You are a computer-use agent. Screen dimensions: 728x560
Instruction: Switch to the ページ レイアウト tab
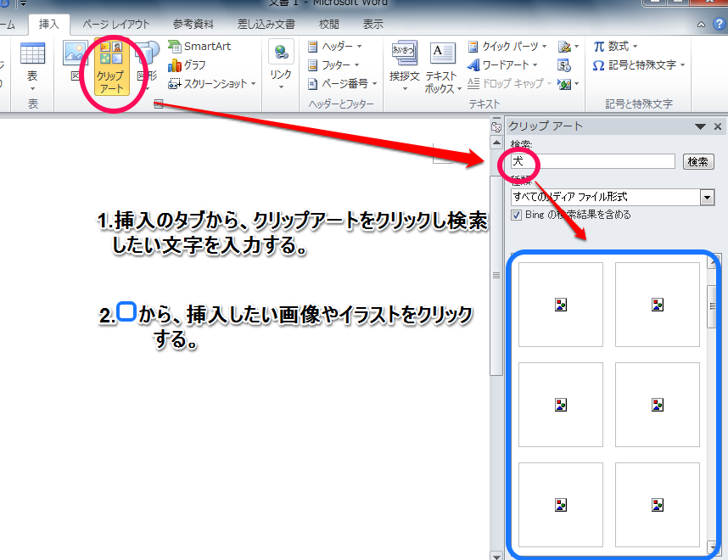116,24
